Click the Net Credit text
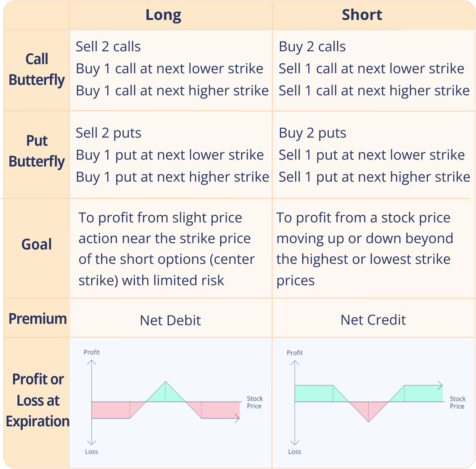This screenshot has height=469, width=476. [373, 320]
